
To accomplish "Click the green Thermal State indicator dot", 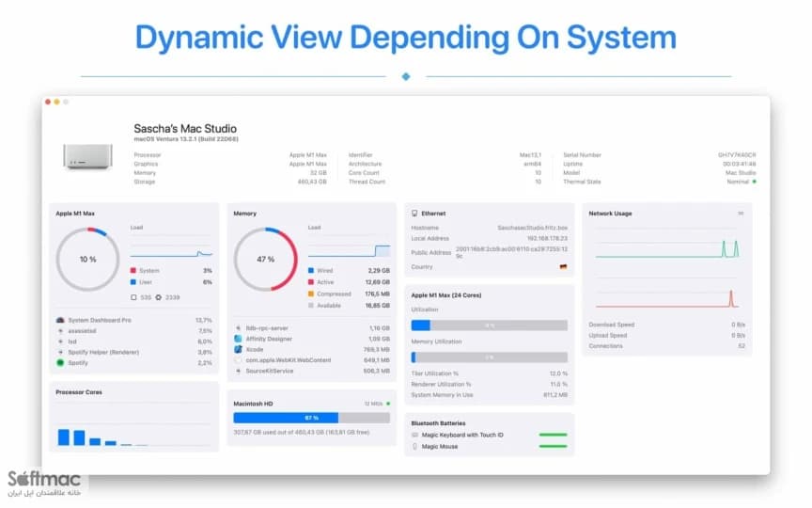I will [754, 182].
